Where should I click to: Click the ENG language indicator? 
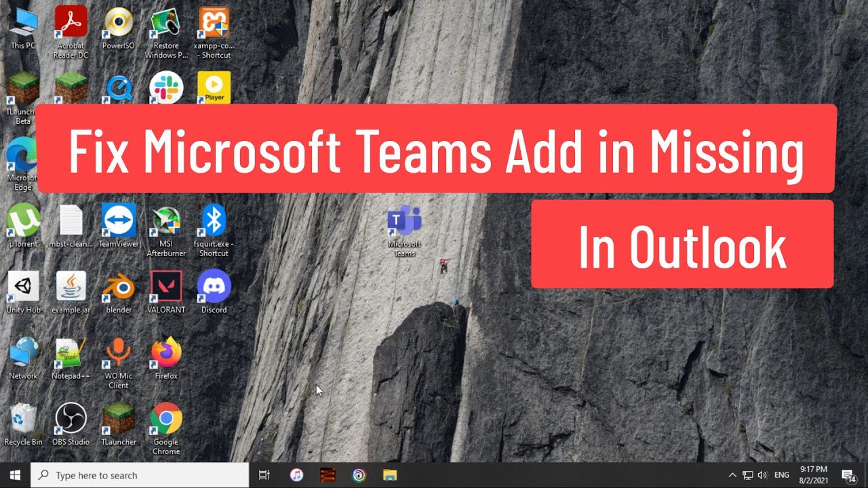[782, 475]
